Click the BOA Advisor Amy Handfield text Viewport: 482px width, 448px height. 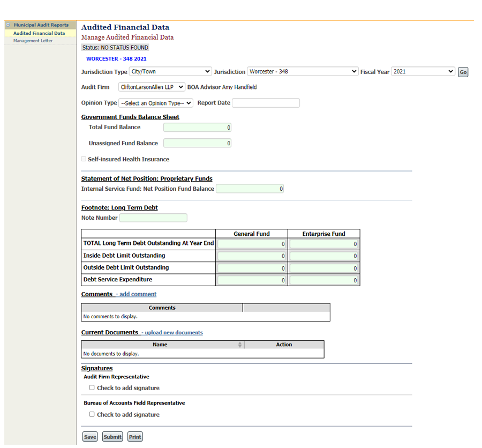[x=222, y=87]
